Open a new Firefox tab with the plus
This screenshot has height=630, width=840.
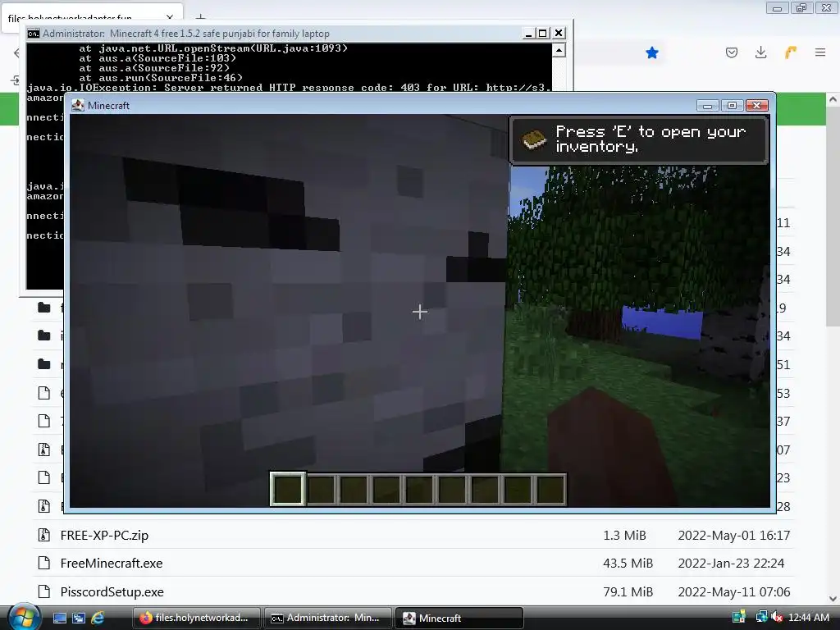tap(200, 18)
